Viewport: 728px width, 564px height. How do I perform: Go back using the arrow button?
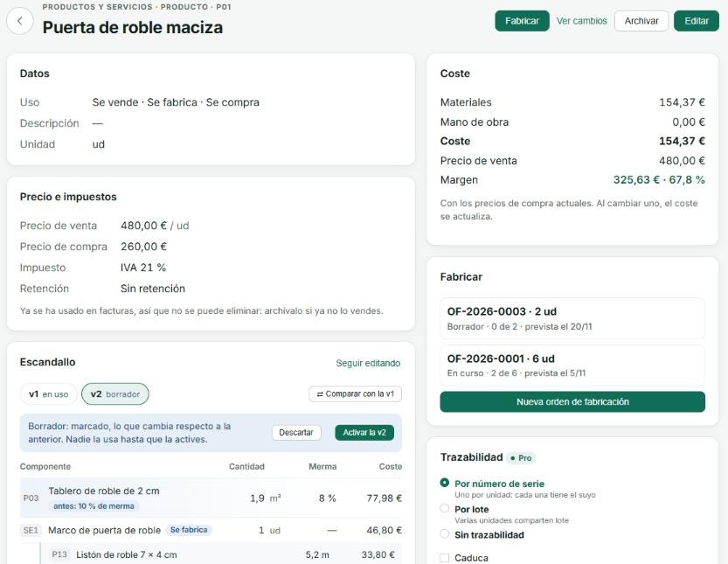(20, 21)
